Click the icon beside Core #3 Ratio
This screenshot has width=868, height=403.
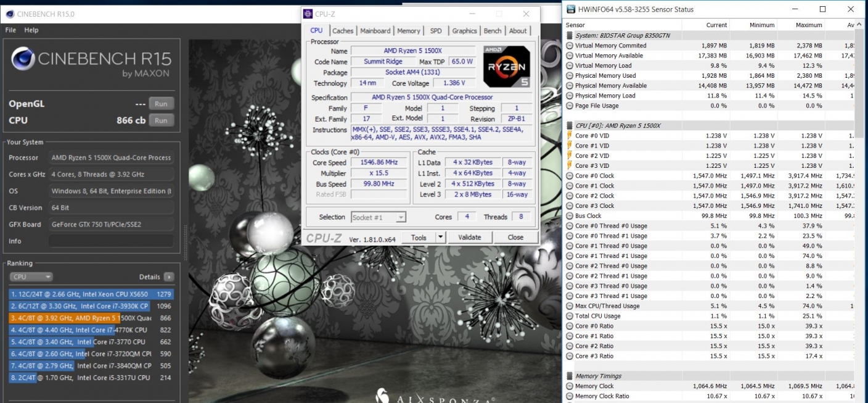(570, 356)
